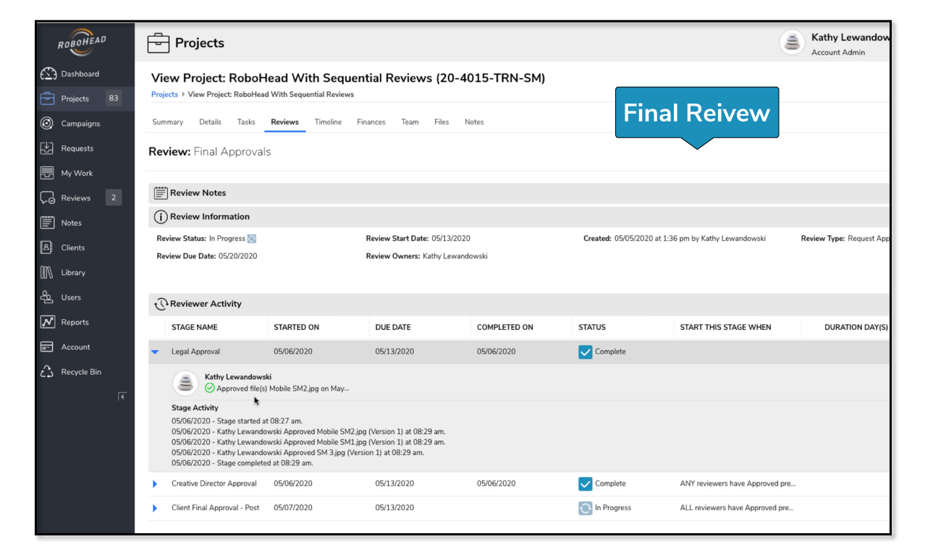Click the Requests inbox icon

(48, 148)
